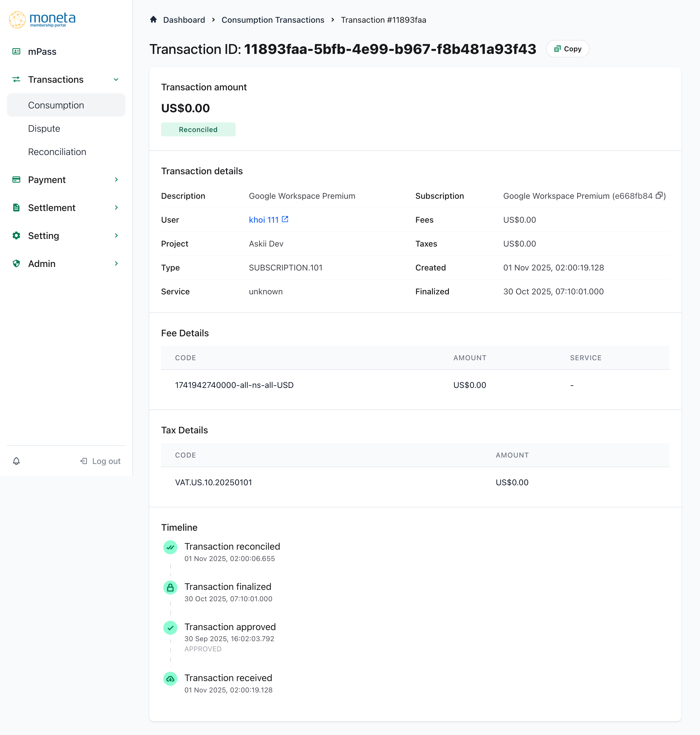The image size is (700, 735).
Task: Click the log out icon
Action: (83, 461)
